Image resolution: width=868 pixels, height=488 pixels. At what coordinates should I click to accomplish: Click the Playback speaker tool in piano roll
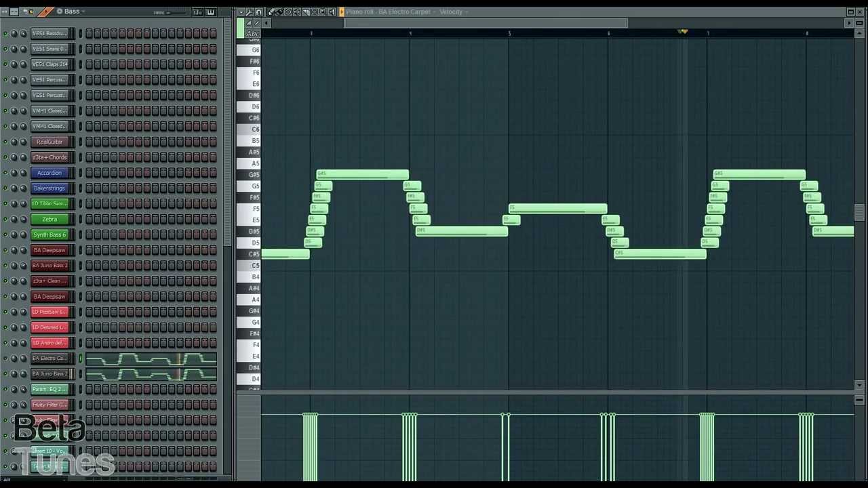click(332, 12)
